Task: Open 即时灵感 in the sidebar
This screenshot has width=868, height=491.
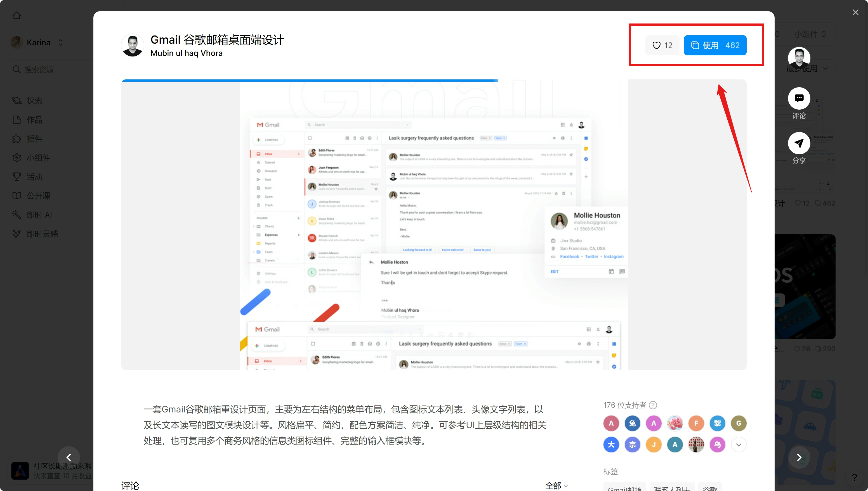Action: point(35,234)
